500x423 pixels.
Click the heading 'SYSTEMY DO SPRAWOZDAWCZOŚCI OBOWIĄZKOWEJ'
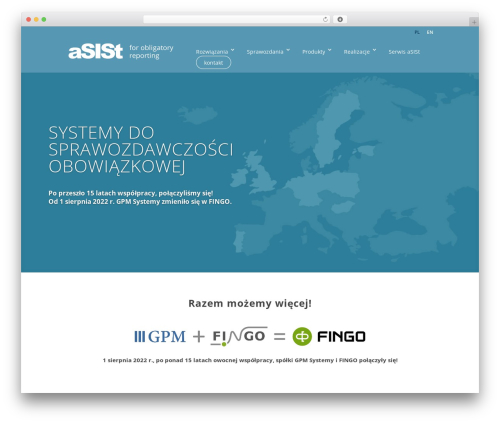click(141, 149)
